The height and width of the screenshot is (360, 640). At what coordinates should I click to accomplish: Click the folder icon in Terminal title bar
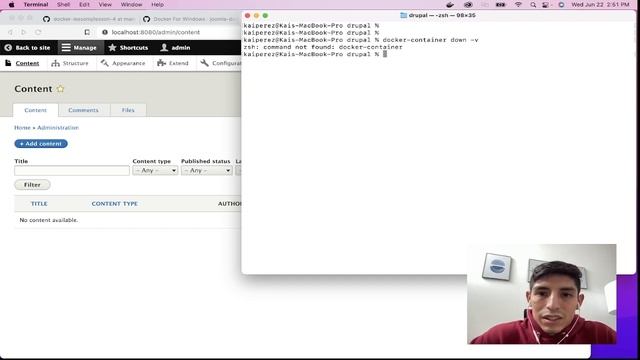coord(403,16)
